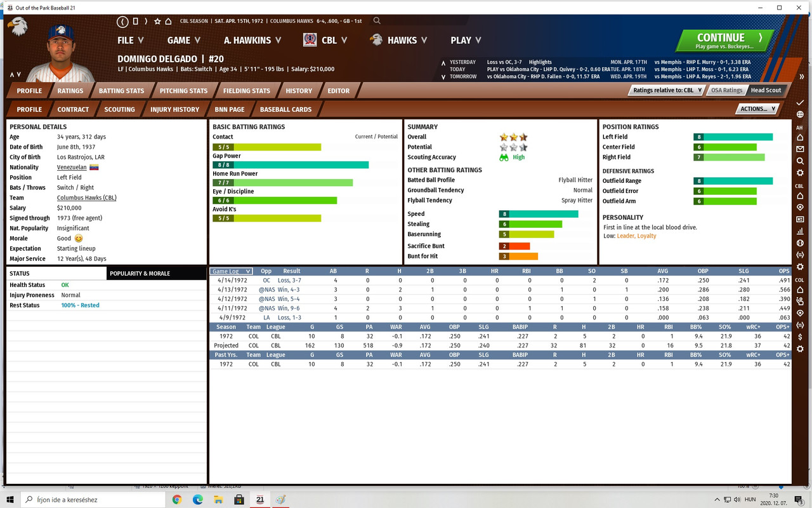Click the dollar sign finances icon under COL
Viewport: 812px width, 508px height.
[x=800, y=337]
